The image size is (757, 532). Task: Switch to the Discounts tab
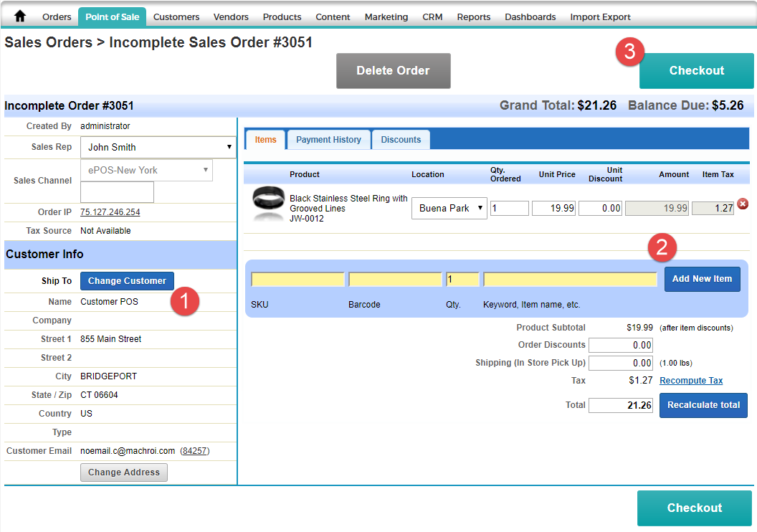401,140
